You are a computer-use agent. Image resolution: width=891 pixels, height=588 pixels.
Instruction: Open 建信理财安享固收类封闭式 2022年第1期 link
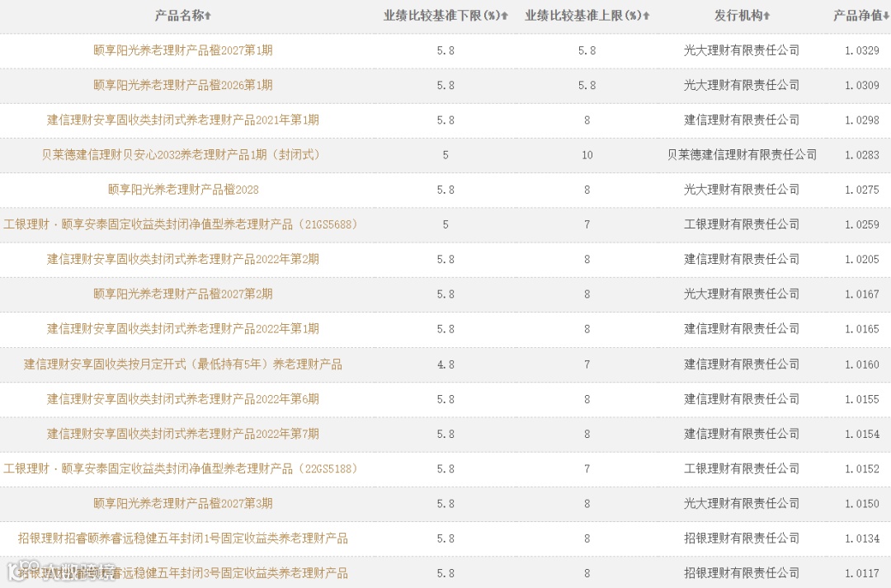coord(183,328)
